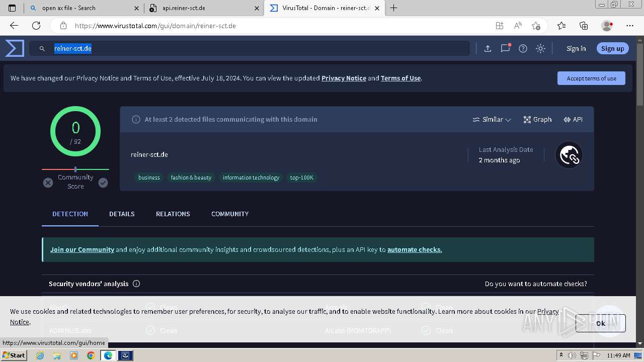
Task: Open the Privacy Notice link in banner
Action: pos(344,78)
